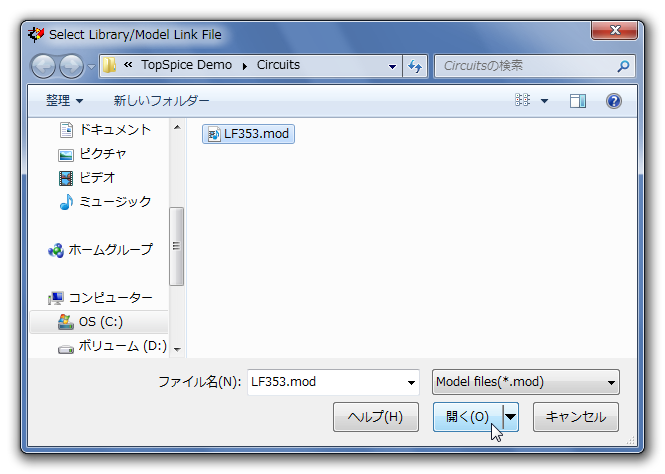Click the change view icon
The height and width of the screenshot is (474, 665).
point(522,100)
